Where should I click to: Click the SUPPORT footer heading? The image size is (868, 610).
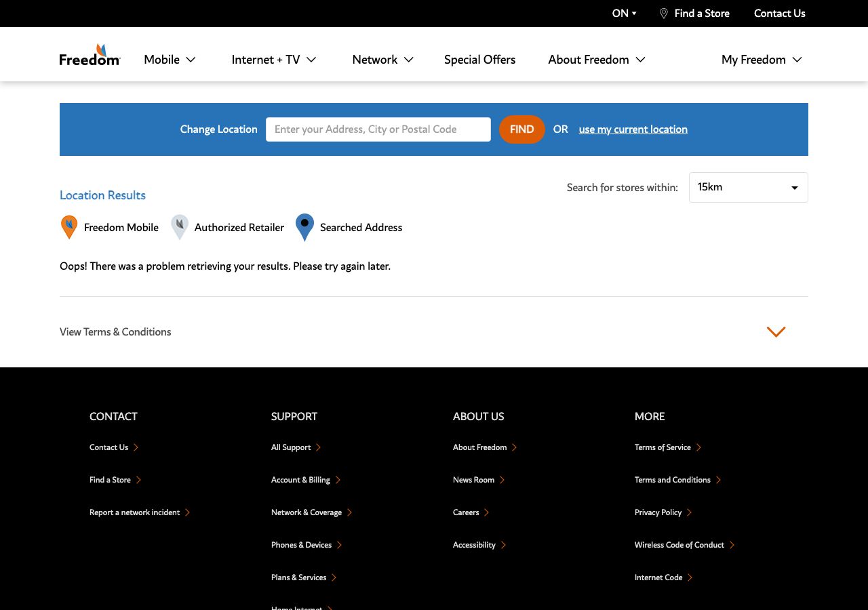[x=294, y=417]
